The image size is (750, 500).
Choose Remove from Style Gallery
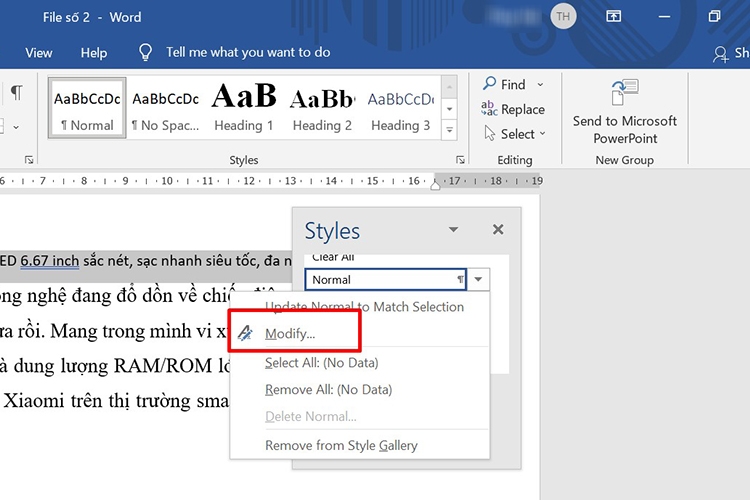[341, 445]
